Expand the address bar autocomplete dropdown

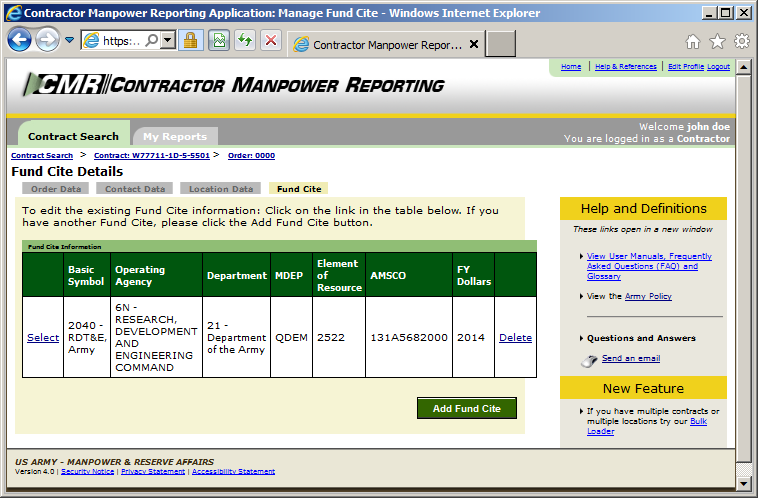(167, 41)
